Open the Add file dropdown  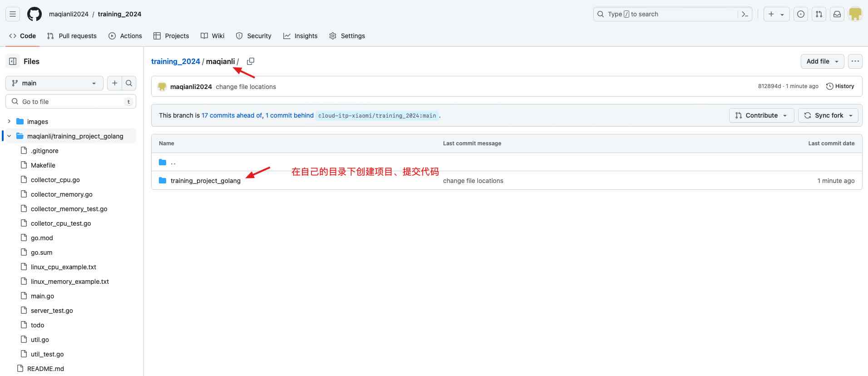click(x=823, y=61)
